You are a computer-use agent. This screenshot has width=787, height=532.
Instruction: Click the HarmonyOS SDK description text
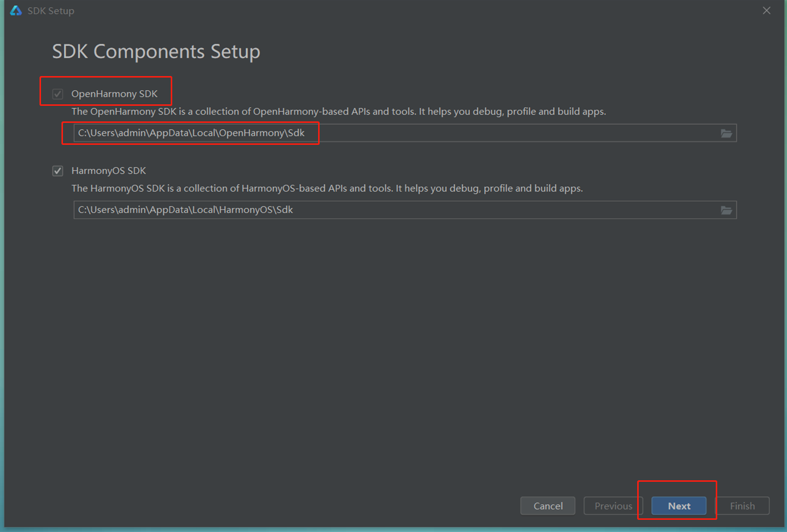(x=327, y=188)
